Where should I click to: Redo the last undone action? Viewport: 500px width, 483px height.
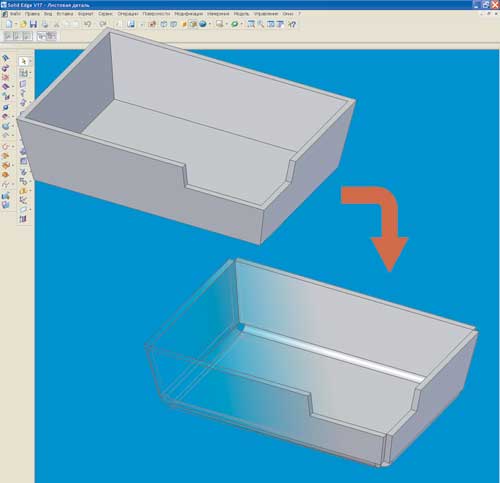point(103,24)
